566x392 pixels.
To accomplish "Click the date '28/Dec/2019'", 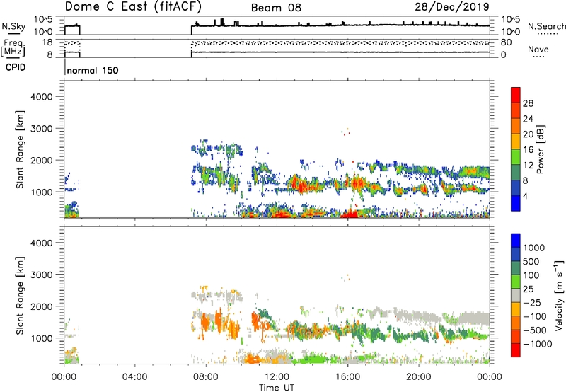I will pos(452,7).
